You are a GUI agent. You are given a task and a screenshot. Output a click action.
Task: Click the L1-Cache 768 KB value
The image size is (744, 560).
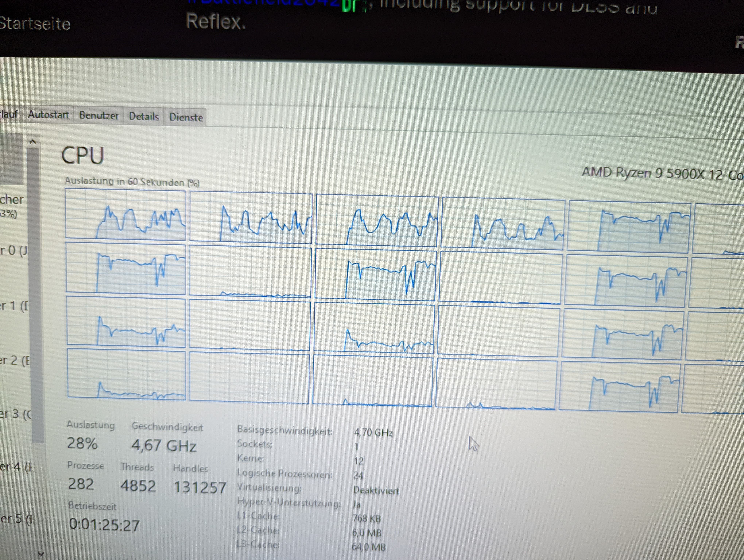367,518
